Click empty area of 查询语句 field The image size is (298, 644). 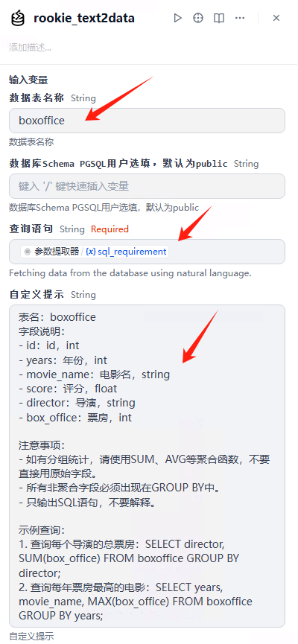click(x=226, y=252)
